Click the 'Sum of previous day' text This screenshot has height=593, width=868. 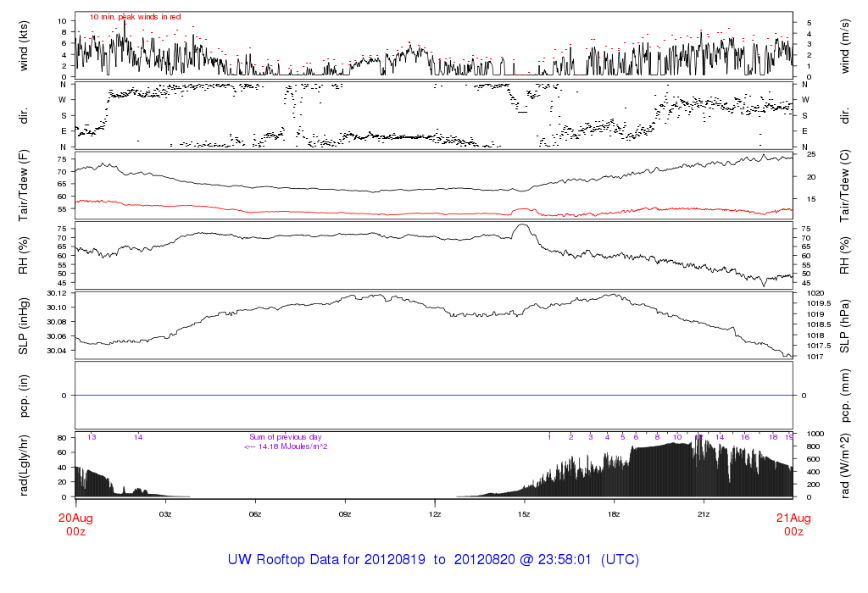coord(286,437)
